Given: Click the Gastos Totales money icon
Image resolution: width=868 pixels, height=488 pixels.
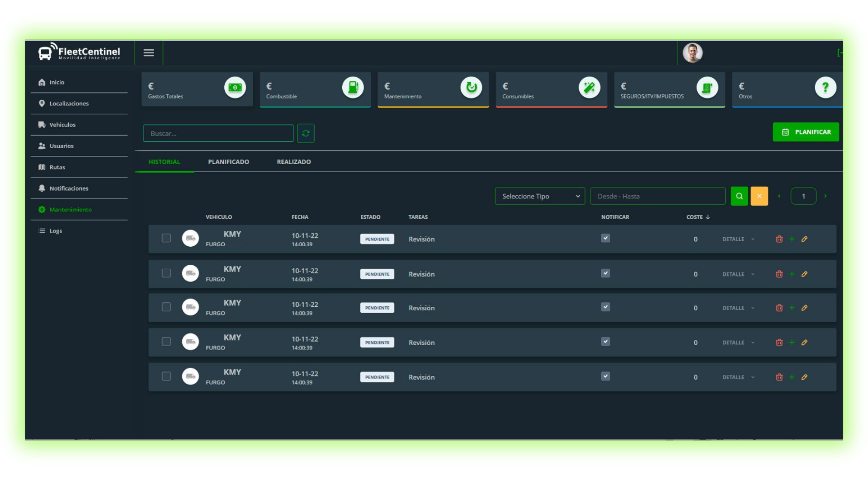Looking at the screenshot, I should [x=235, y=87].
